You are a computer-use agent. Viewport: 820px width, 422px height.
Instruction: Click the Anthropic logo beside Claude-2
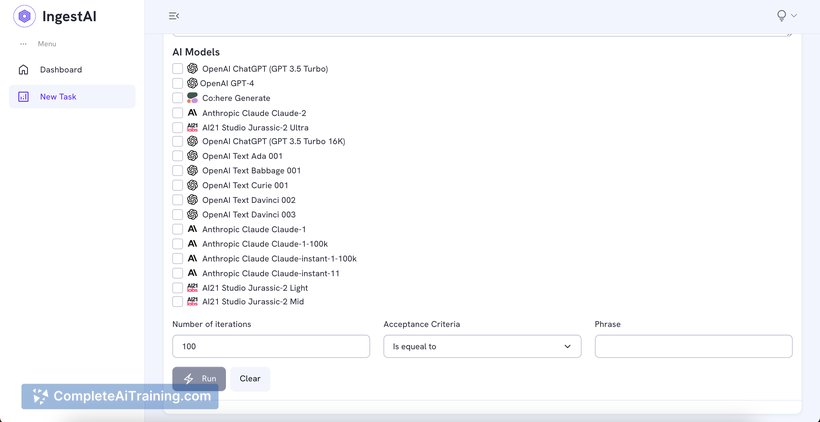[192, 113]
